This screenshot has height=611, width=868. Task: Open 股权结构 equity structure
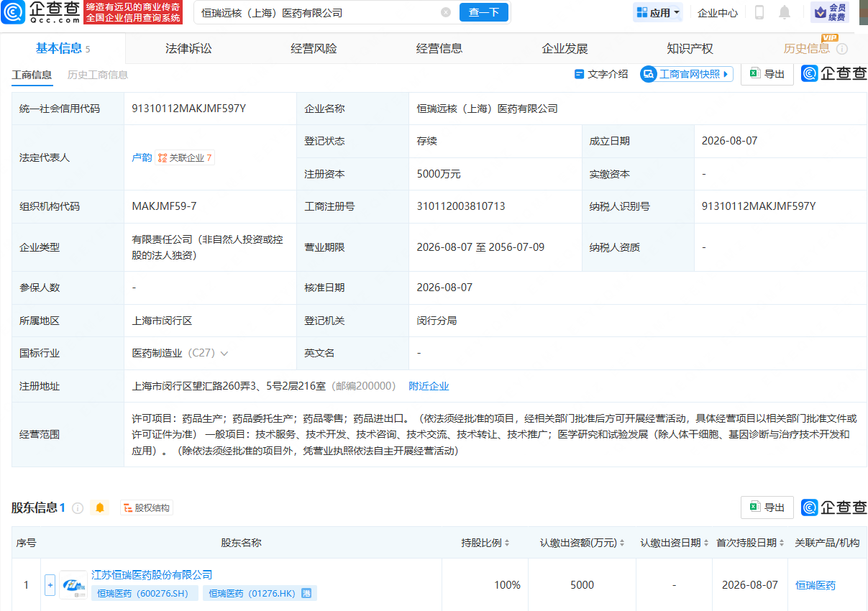pyautogui.click(x=147, y=508)
